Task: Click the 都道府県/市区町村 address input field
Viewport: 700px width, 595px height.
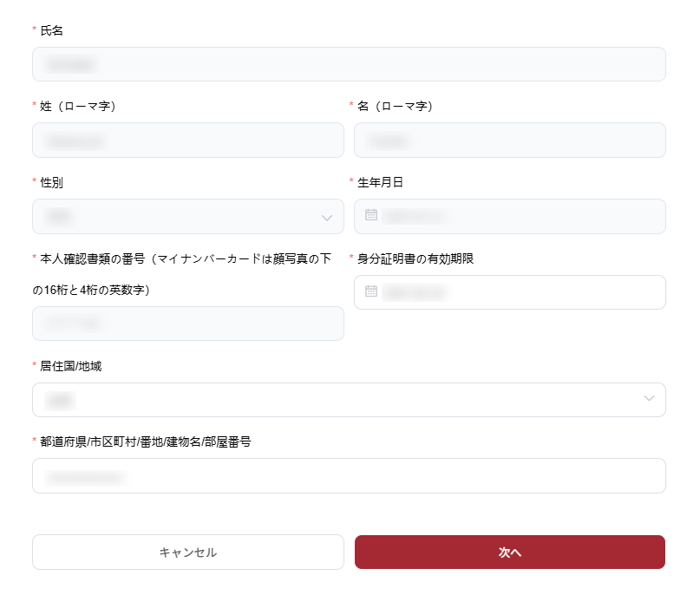Action: pos(349,476)
